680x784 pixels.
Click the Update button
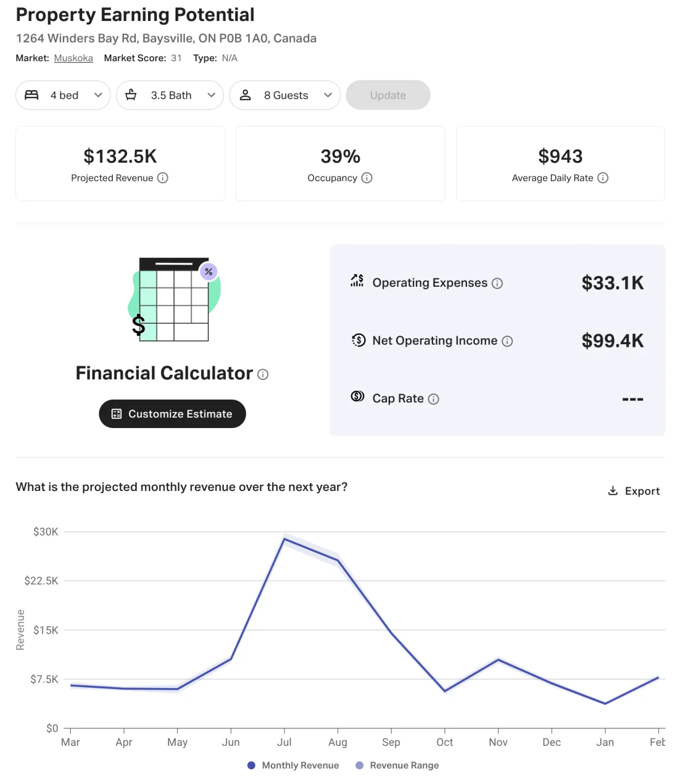point(388,95)
